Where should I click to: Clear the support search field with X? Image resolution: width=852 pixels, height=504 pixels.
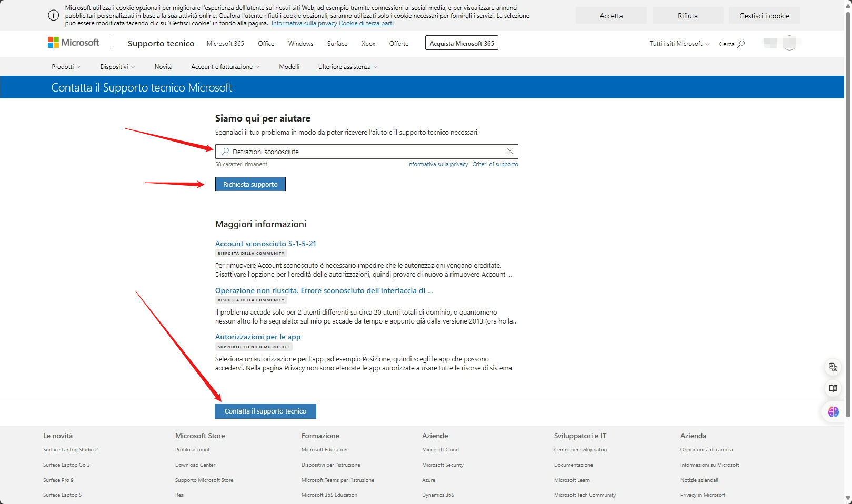[510, 152]
